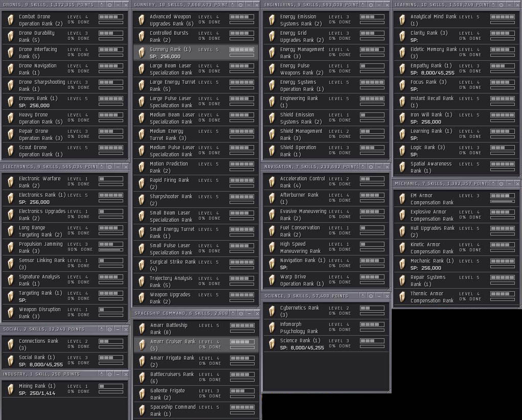
Task: Click the circle icon in Spaceship Command header
Action: pyautogui.click(x=241, y=313)
